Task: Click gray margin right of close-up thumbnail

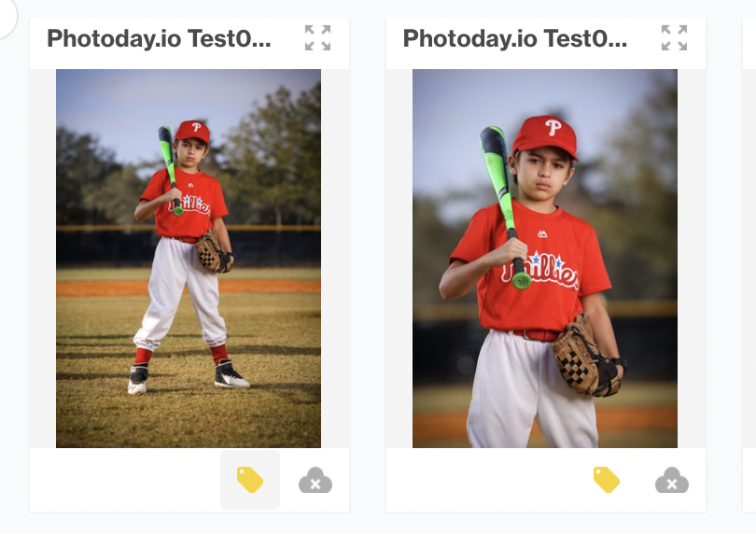Action: 692,259
